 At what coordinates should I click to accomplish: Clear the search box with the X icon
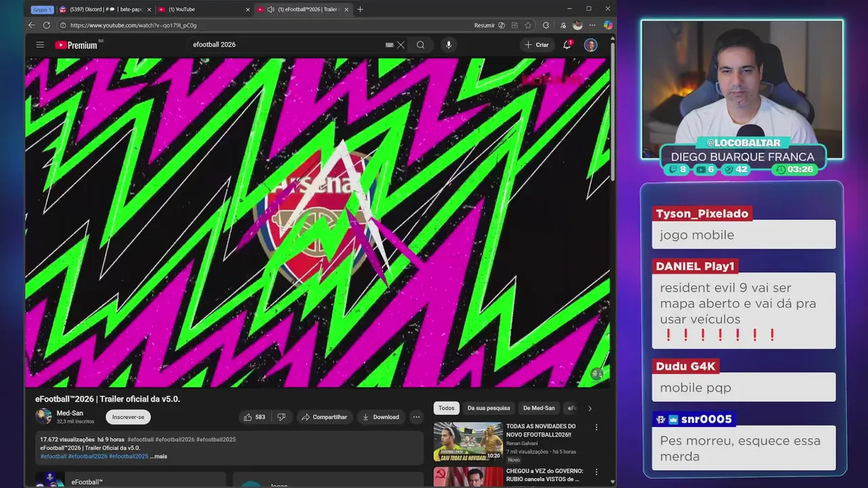[401, 45]
